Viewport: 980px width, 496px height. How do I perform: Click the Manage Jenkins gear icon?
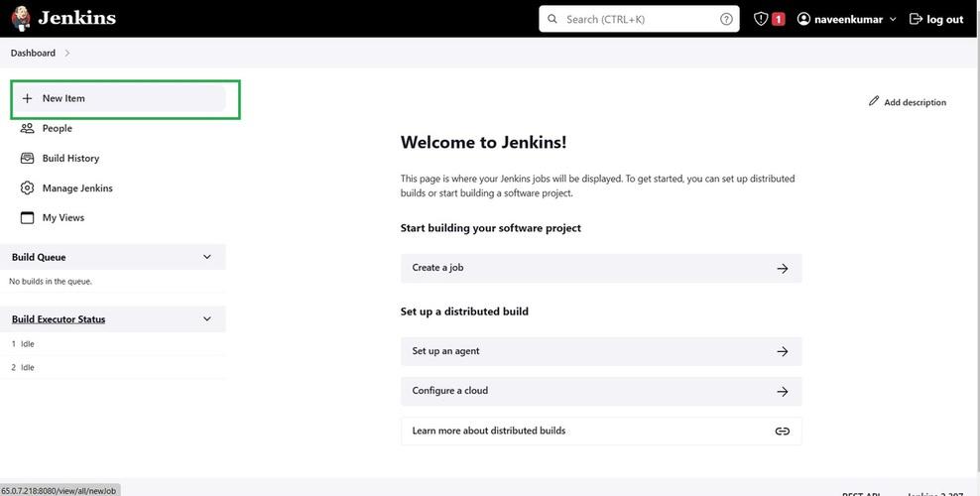pyautogui.click(x=28, y=187)
